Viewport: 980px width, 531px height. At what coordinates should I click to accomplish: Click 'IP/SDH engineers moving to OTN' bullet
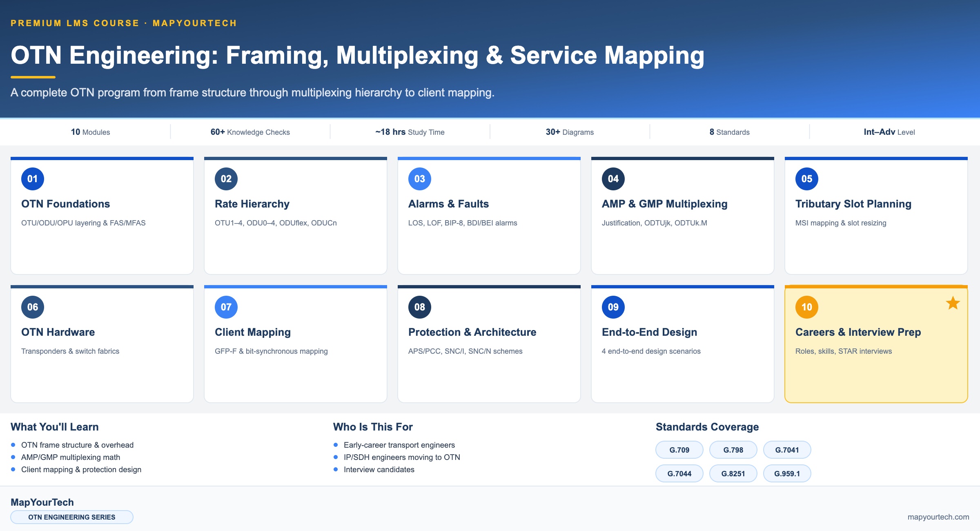402,457
